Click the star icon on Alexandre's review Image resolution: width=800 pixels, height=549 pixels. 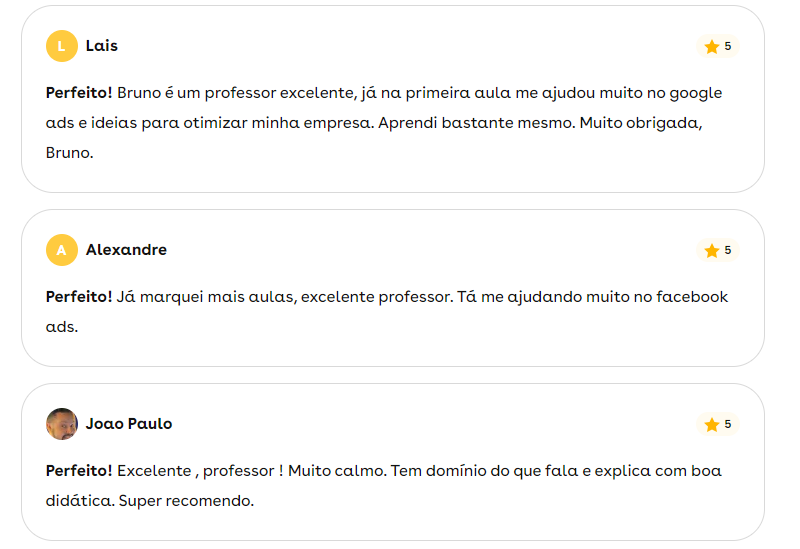click(711, 251)
